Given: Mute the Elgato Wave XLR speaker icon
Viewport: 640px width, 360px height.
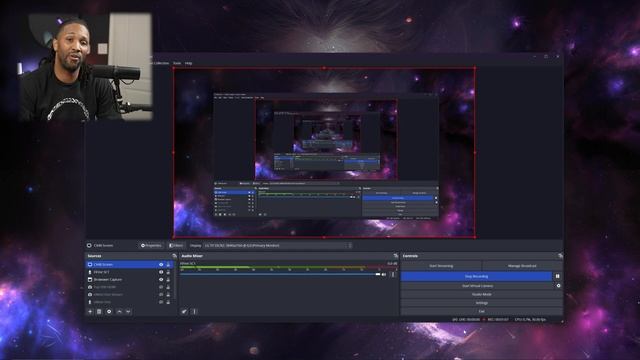Looking at the screenshot, I should (384, 274).
